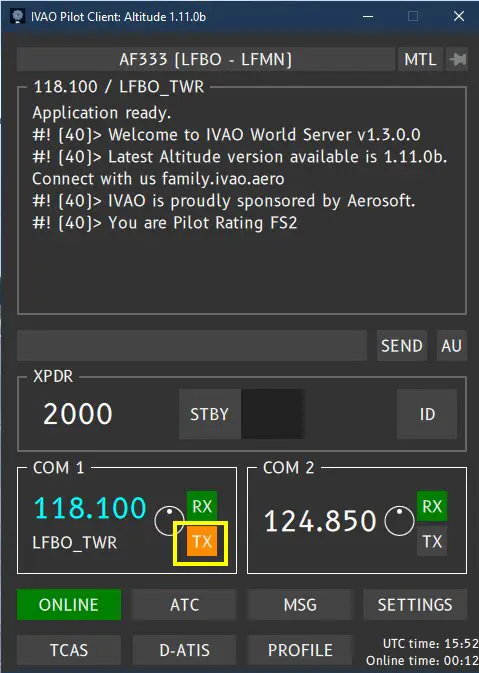Open the D-ATIS panel
The image size is (479, 673).
point(185,650)
